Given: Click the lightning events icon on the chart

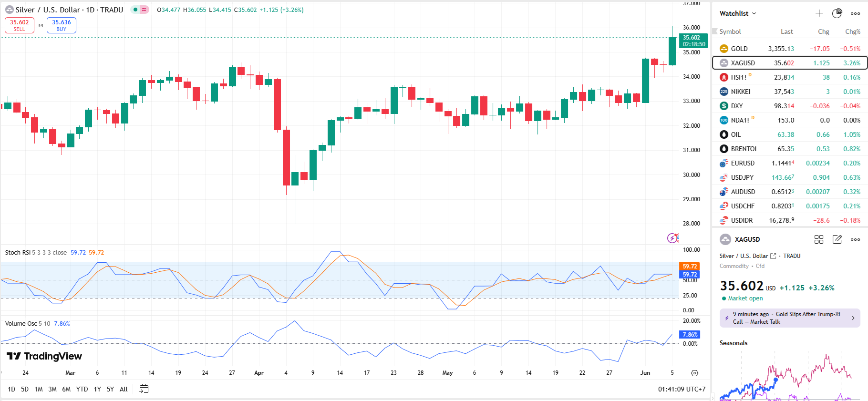Looking at the screenshot, I should point(672,238).
